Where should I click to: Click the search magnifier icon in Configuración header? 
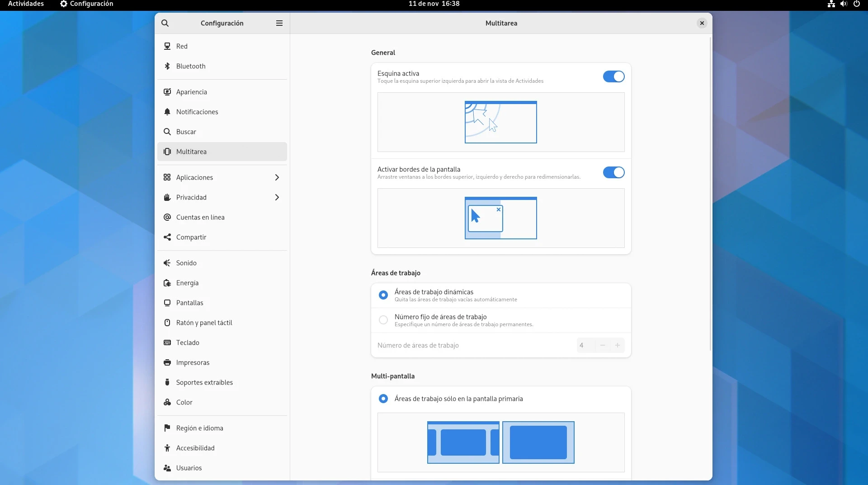165,23
